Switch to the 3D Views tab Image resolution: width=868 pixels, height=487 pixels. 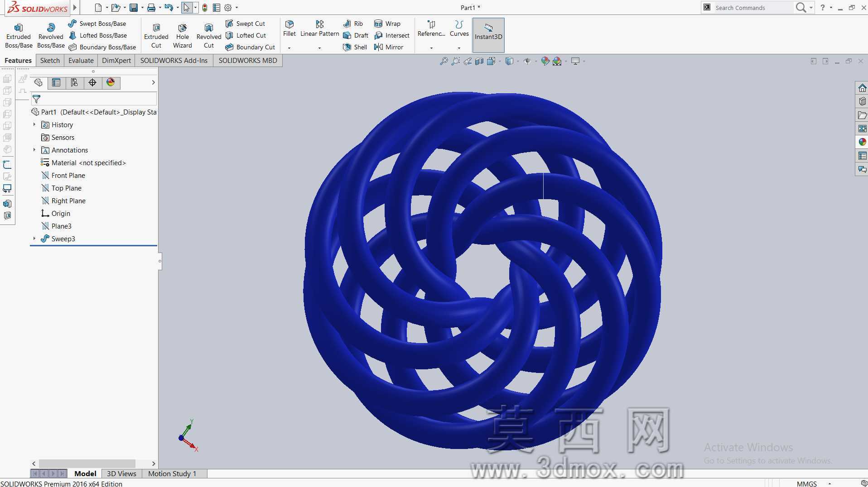121,473
